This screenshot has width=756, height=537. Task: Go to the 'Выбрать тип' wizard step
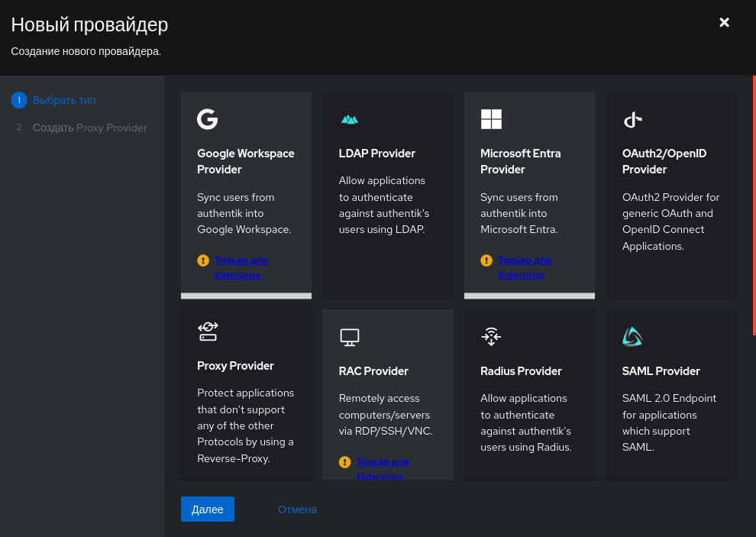(x=64, y=100)
